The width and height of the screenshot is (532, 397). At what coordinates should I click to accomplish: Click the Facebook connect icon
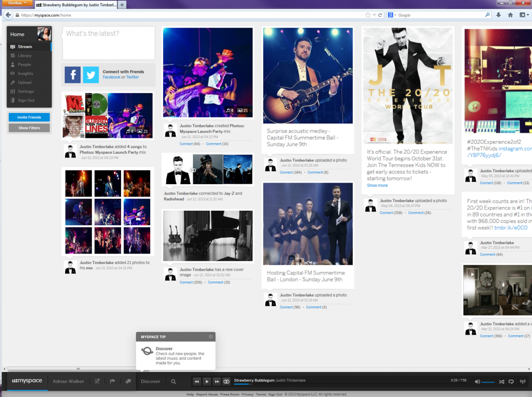(x=73, y=75)
